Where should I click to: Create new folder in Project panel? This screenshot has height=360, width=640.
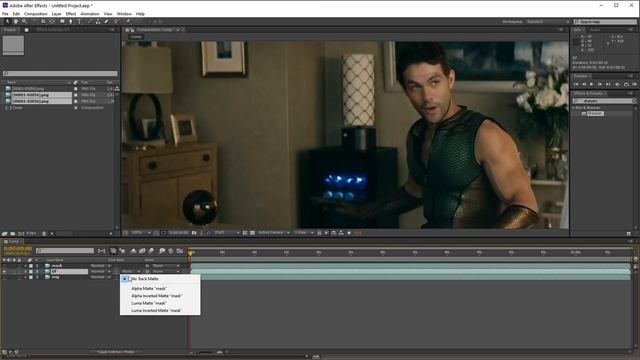coord(13,233)
